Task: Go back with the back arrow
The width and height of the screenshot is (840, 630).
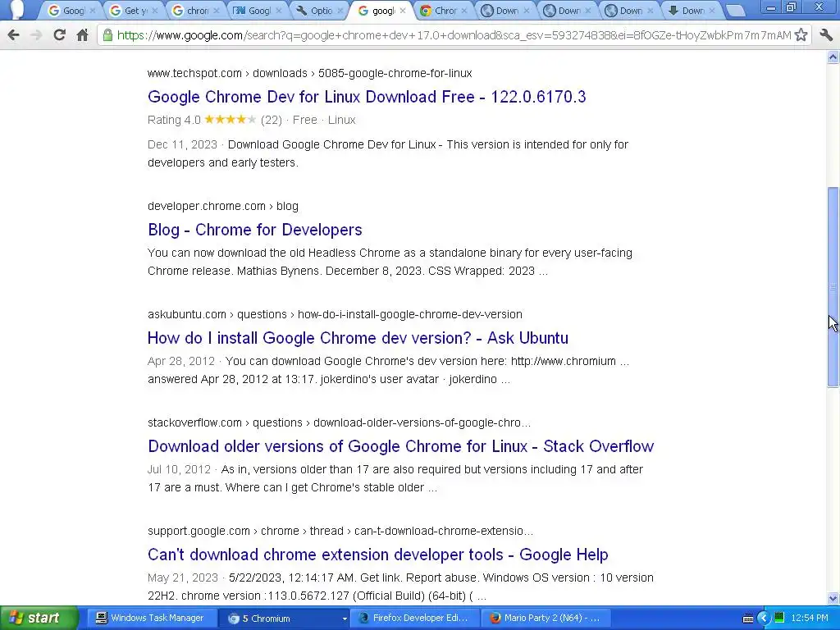Action: (13, 35)
